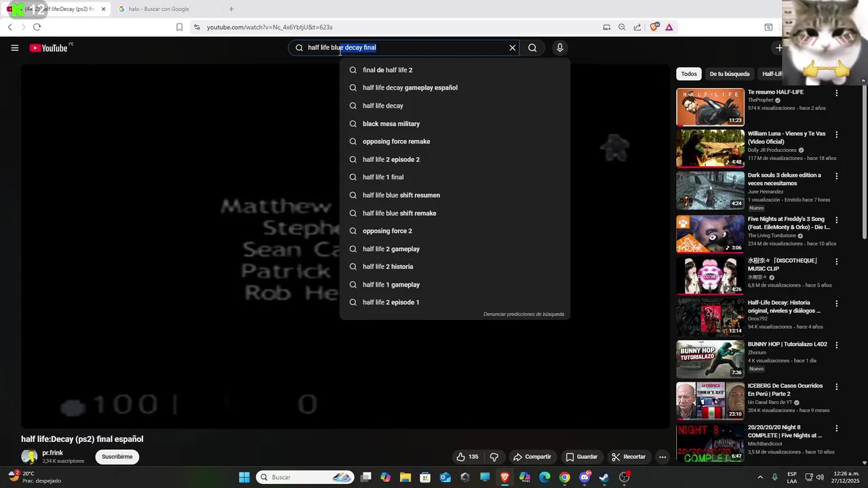Open 'ICEBERG De Casos Ocurridos En Perú' video
The width and height of the screenshot is (868, 488).
(710, 401)
